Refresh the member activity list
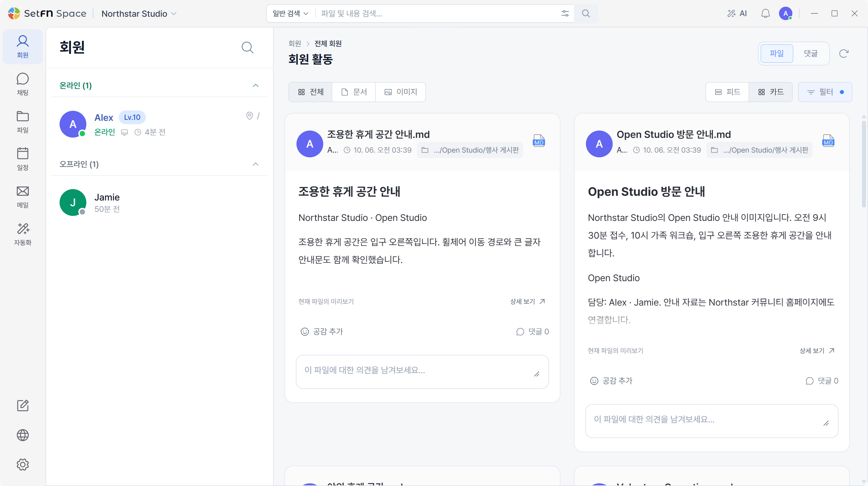868x486 pixels. coord(844,53)
